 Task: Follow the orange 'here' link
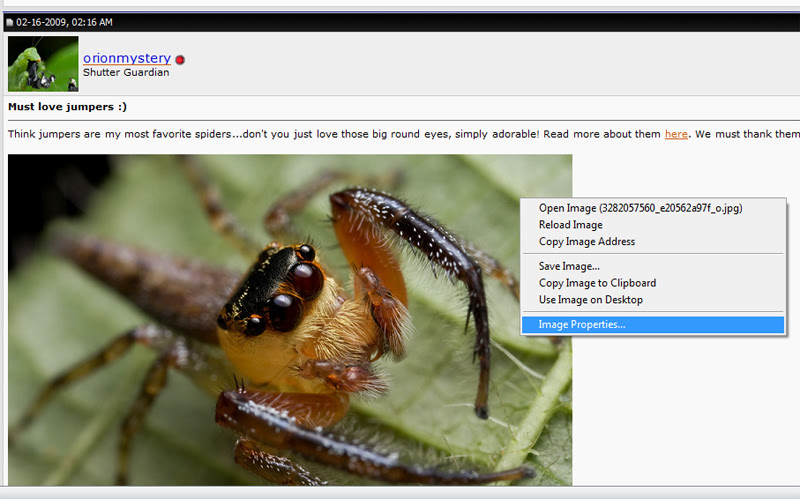pyautogui.click(x=676, y=134)
